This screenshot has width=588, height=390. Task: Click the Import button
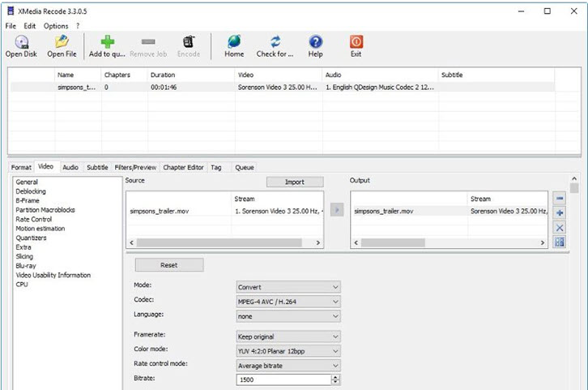pos(295,182)
